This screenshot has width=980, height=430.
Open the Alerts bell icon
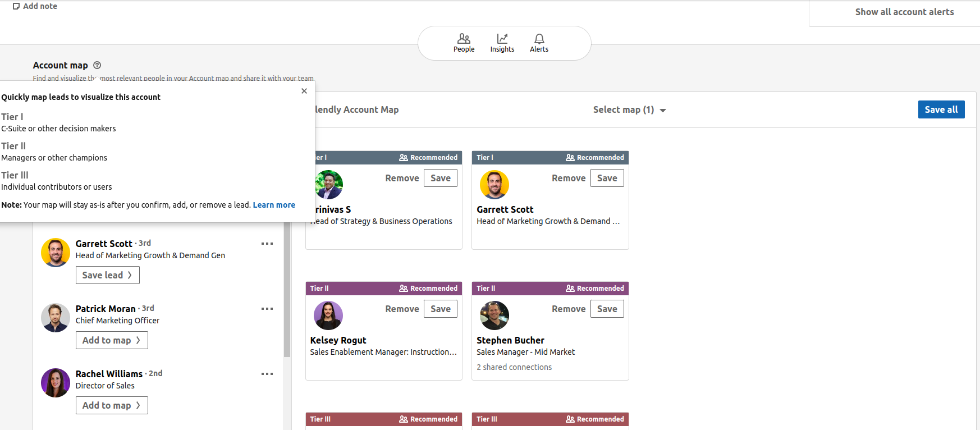tap(539, 38)
